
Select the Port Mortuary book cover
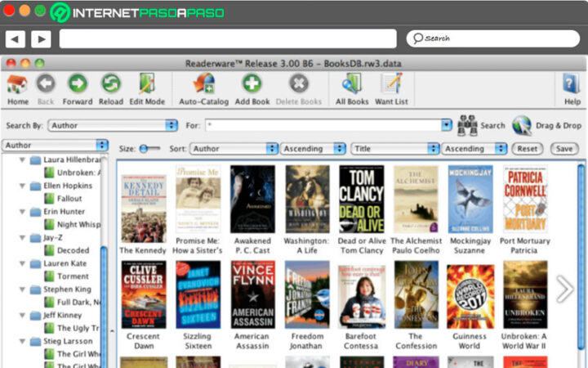pyautogui.click(x=525, y=199)
